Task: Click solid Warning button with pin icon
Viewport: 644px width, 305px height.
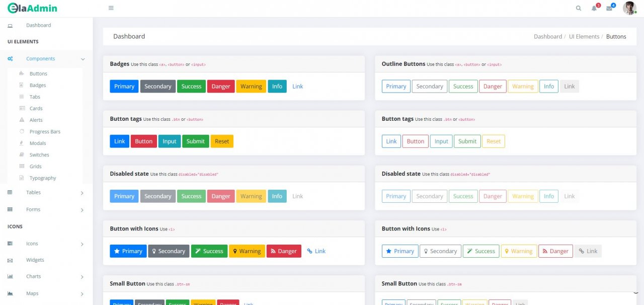Action: 247,251
